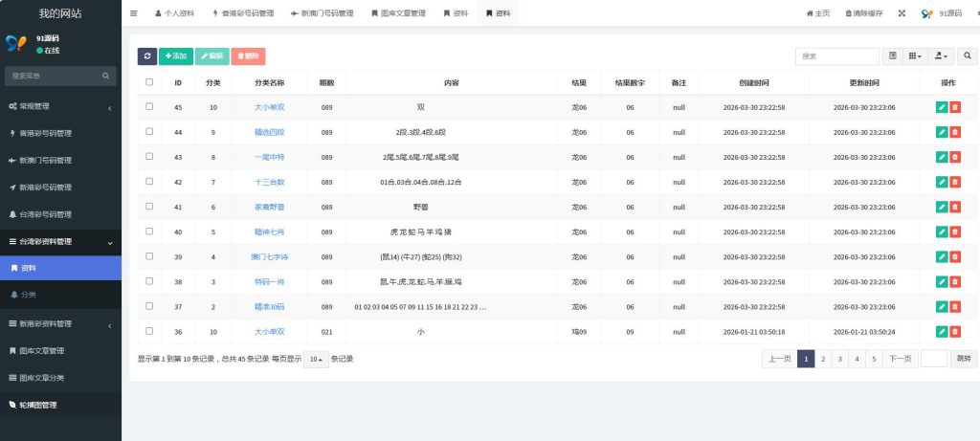Edit row with ID 40
This screenshot has width=980, height=441.
point(942,232)
